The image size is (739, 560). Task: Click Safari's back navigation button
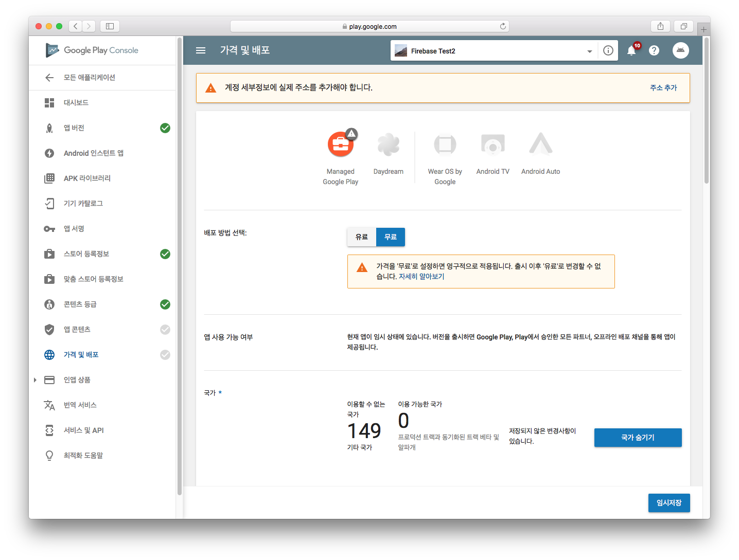click(x=76, y=26)
